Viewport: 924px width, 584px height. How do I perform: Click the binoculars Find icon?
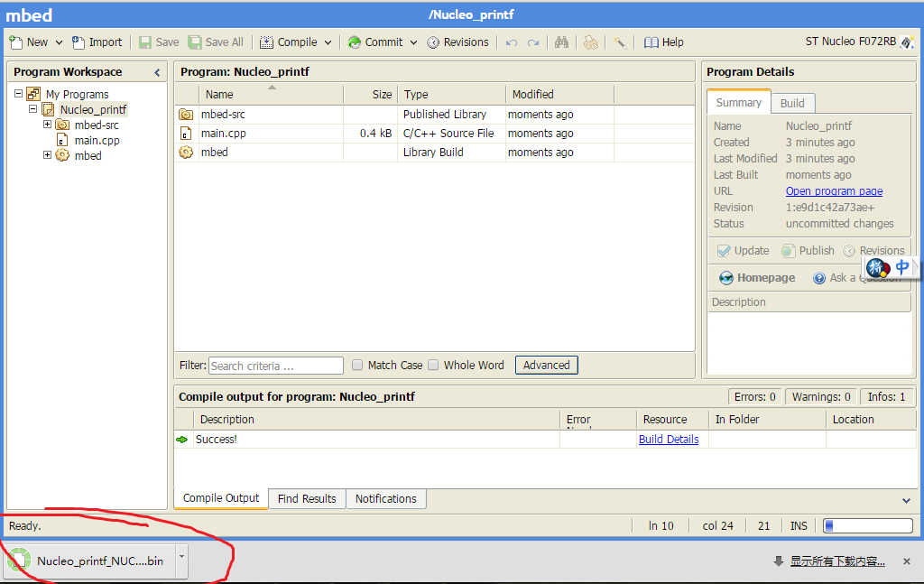coord(561,42)
